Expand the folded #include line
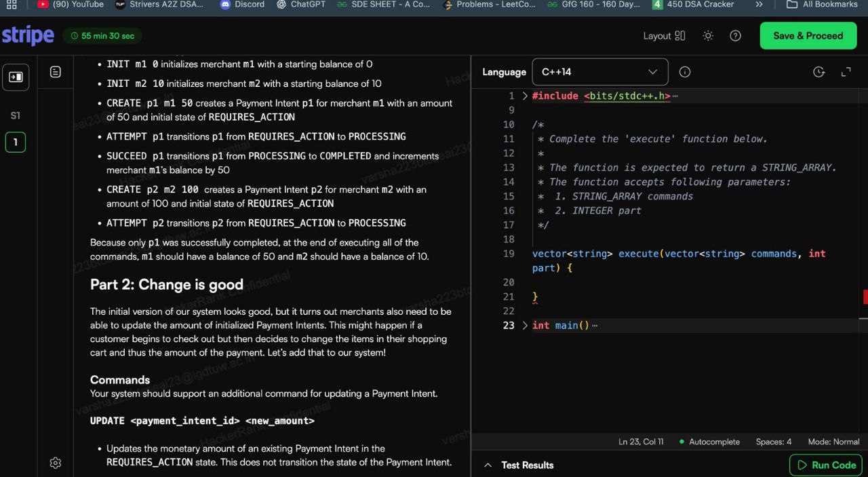Screen dimensions: 868x477 click(524, 96)
